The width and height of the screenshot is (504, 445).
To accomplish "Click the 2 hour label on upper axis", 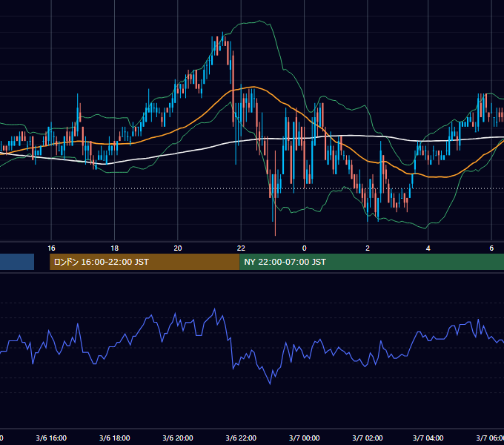I will click(368, 248).
